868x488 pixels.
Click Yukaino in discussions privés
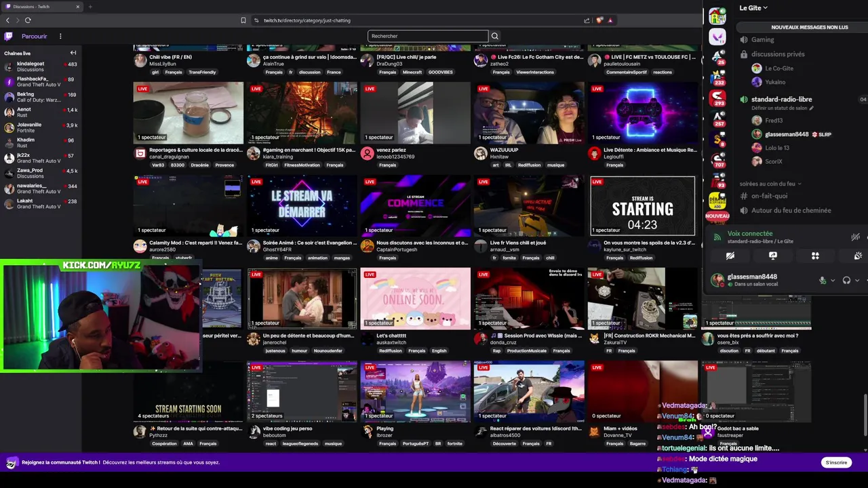(775, 82)
